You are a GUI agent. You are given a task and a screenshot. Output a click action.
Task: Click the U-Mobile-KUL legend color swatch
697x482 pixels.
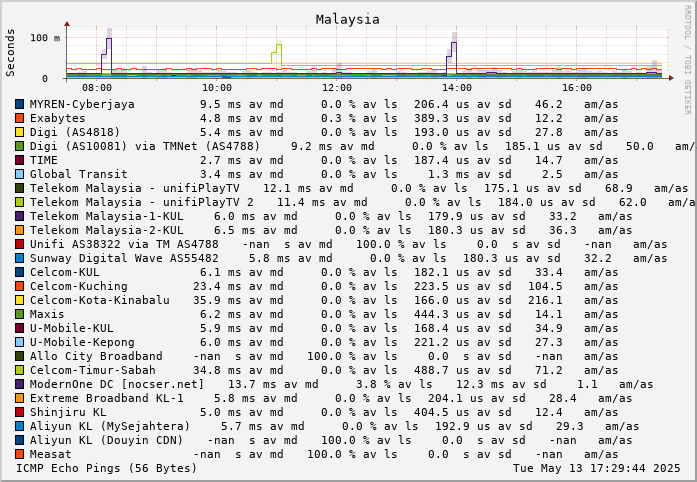click(20, 329)
